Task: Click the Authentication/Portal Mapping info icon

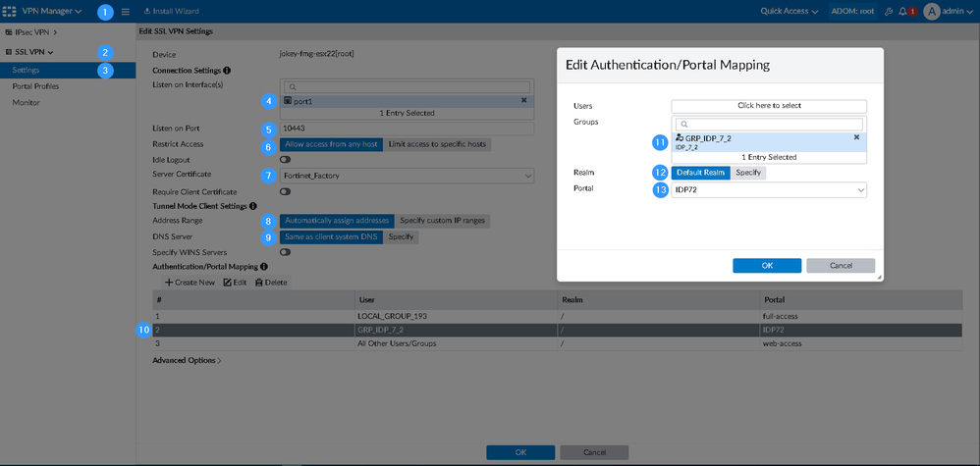Action: pyautogui.click(x=264, y=267)
